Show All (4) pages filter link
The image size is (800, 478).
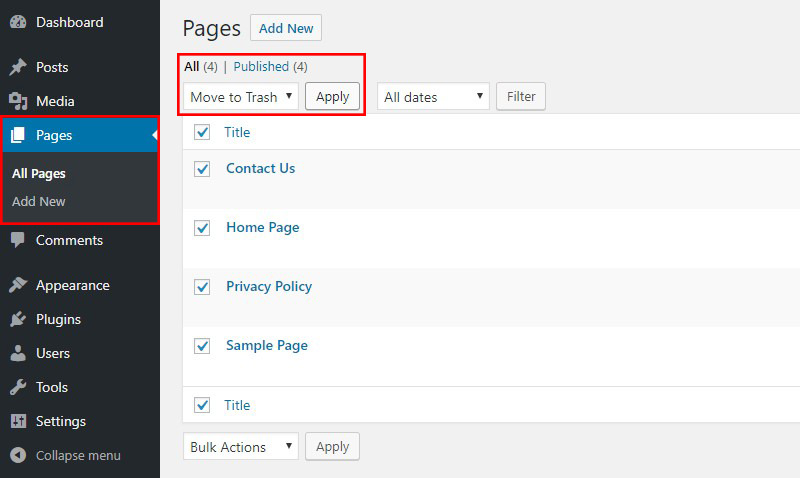pyautogui.click(x=201, y=67)
